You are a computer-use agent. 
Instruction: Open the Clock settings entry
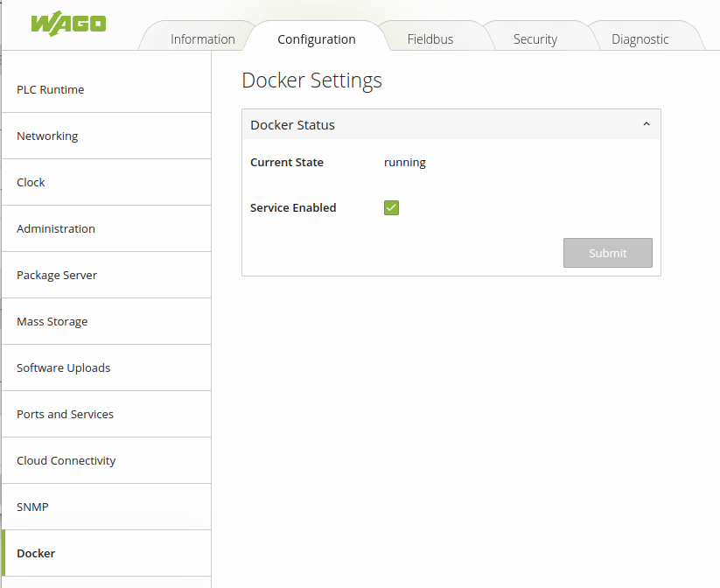31,183
